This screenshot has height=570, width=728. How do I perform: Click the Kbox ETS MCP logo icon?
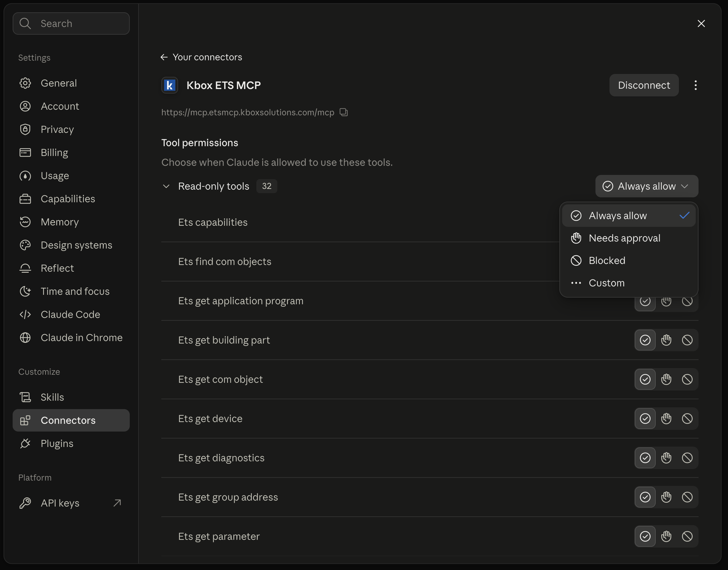point(170,85)
